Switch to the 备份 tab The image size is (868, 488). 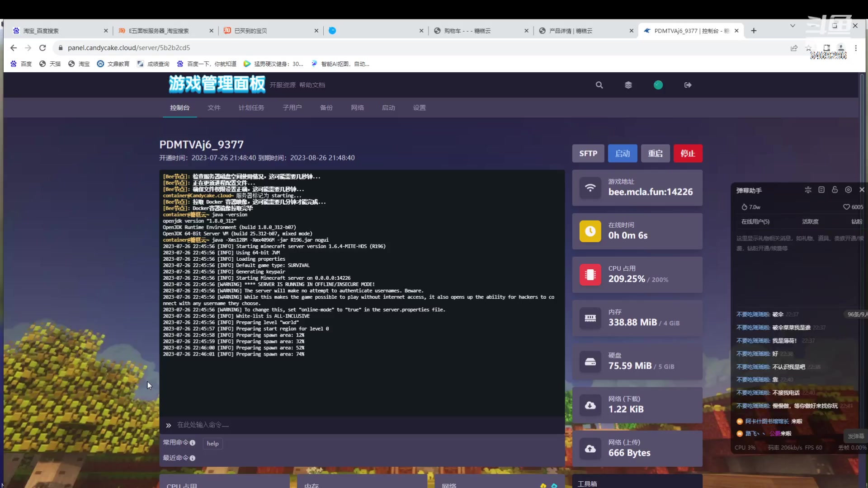tap(326, 108)
